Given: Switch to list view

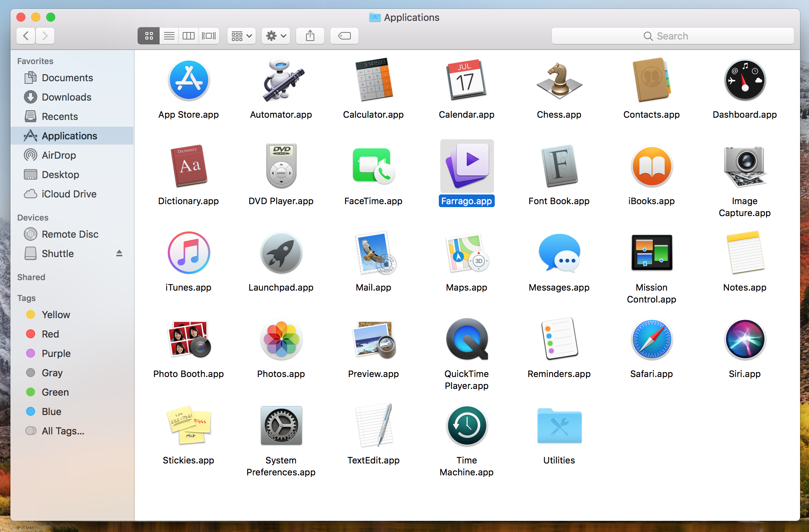Looking at the screenshot, I should 169,36.
